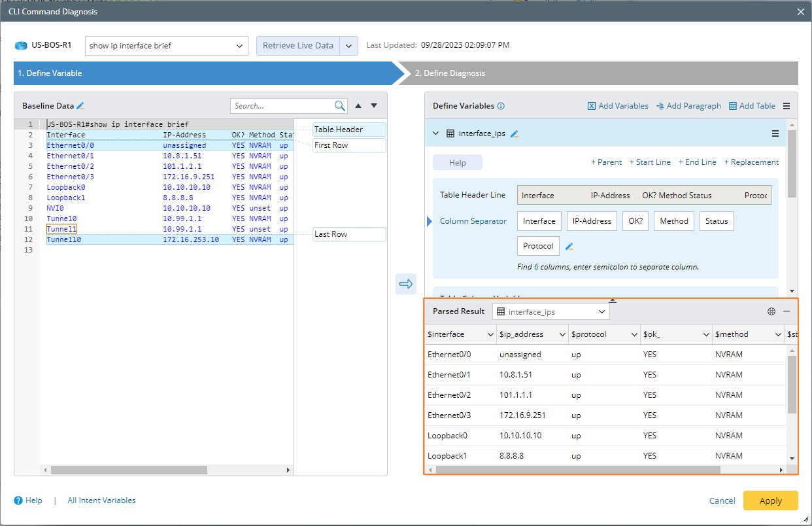
Task: Rename interface_ips table with pencil icon
Action: pos(515,134)
